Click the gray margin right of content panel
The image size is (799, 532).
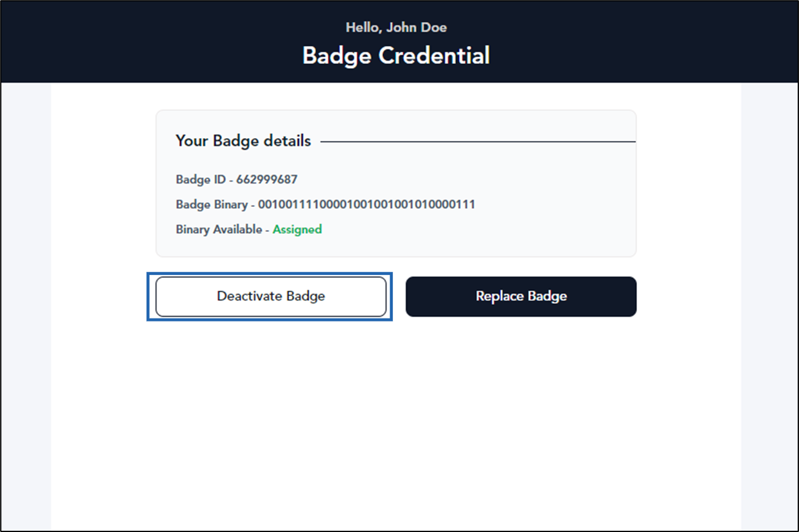tap(770, 307)
